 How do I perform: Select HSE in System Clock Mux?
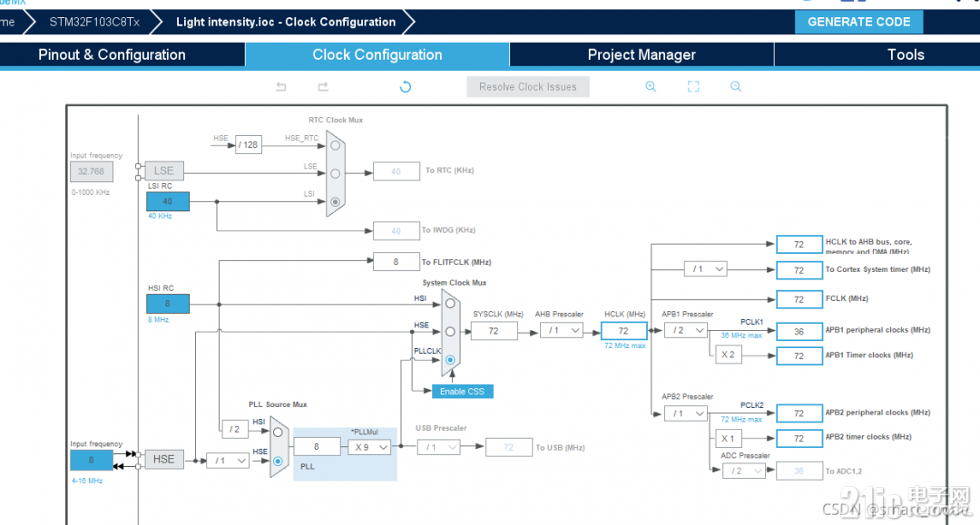pyautogui.click(x=450, y=332)
